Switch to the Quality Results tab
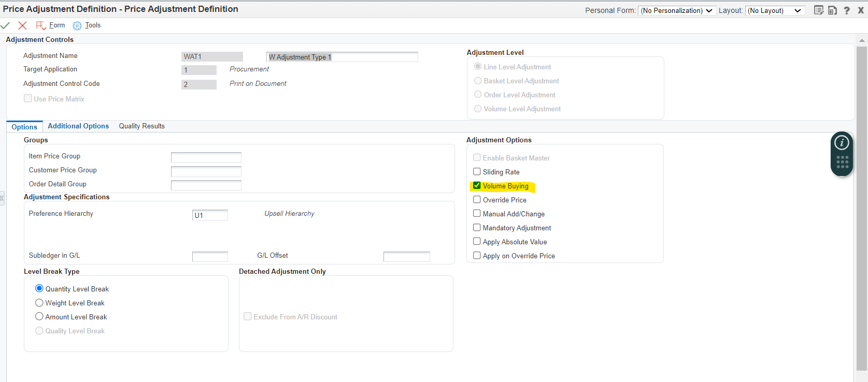Screen dimensions: 868x382 [x=142, y=126]
